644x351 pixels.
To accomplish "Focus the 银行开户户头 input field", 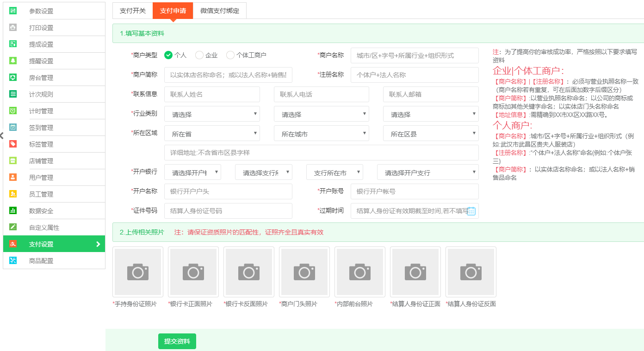I will pyautogui.click(x=228, y=191).
